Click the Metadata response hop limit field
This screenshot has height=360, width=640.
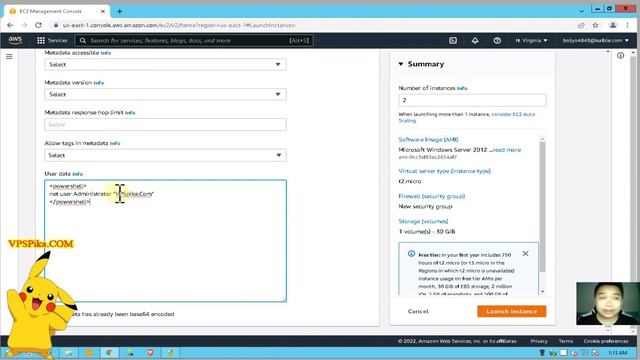165,124
